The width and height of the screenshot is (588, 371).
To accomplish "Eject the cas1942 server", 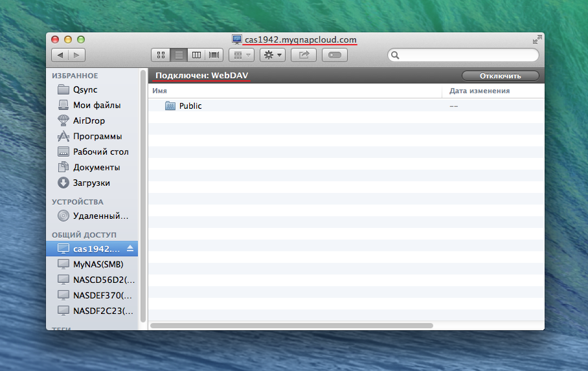I will tap(130, 249).
